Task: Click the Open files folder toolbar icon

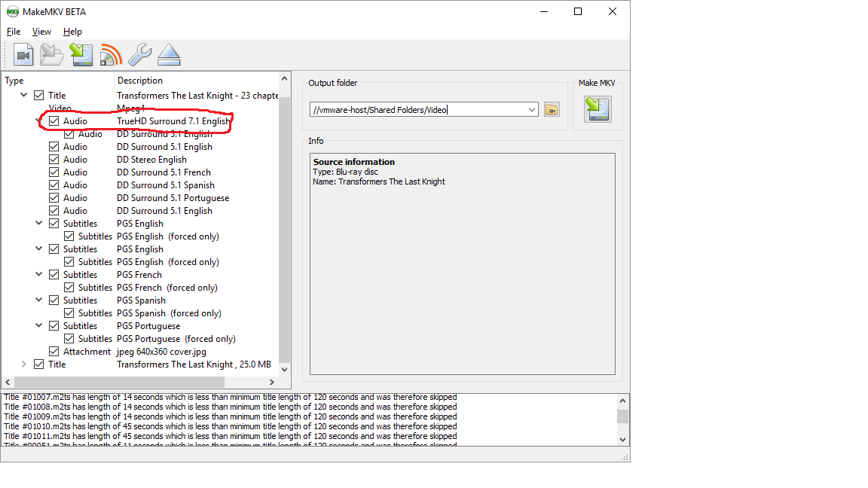Action: coord(51,55)
